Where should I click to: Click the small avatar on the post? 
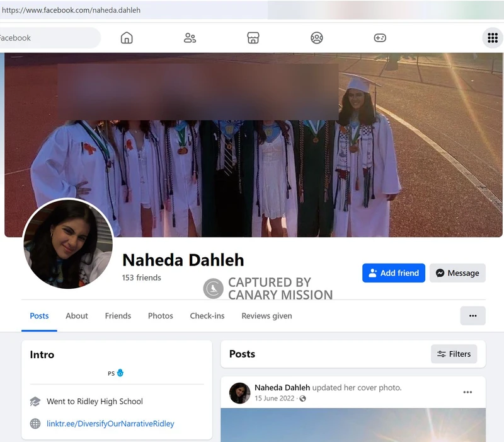coord(239,393)
